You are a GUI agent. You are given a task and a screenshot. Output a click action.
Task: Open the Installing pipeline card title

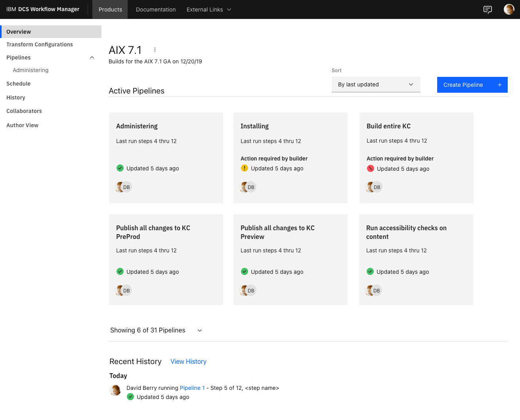pyautogui.click(x=254, y=126)
